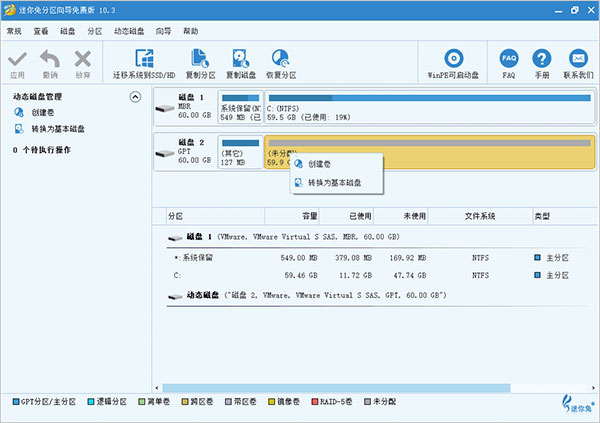600x423 pixels.
Task: Click the GPT/Primary partition legend swatch
Action: [x=16, y=402]
